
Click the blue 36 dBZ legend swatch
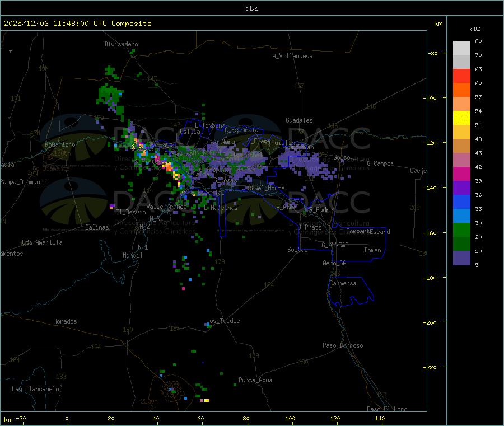[x=461, y=202]
